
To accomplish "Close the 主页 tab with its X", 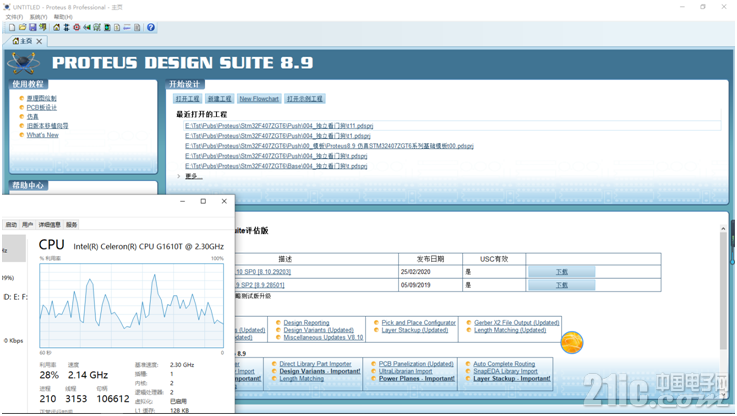I will point(39,41).
